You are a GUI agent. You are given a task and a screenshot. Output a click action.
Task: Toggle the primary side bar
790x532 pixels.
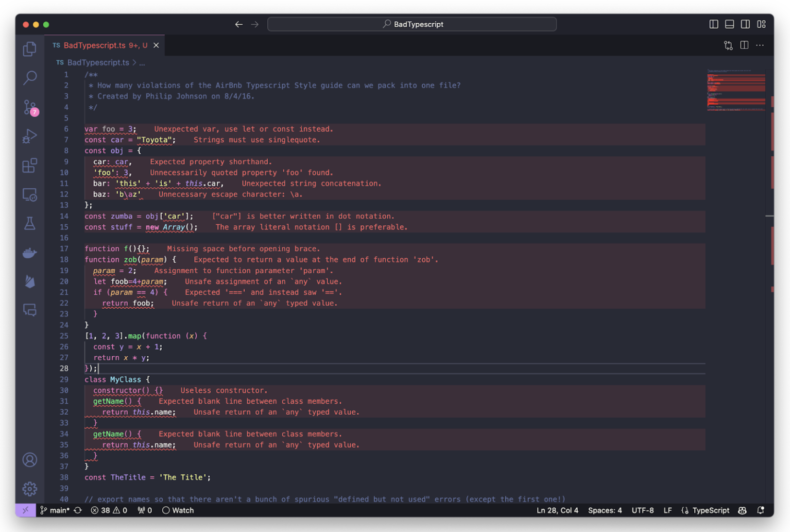tap(714, 24)
